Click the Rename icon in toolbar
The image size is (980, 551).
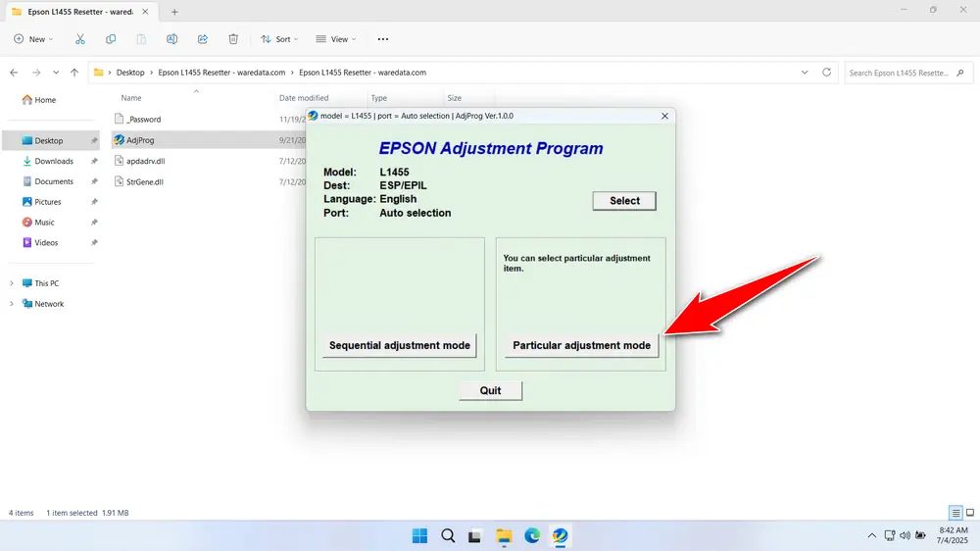(x=171, y=39)
